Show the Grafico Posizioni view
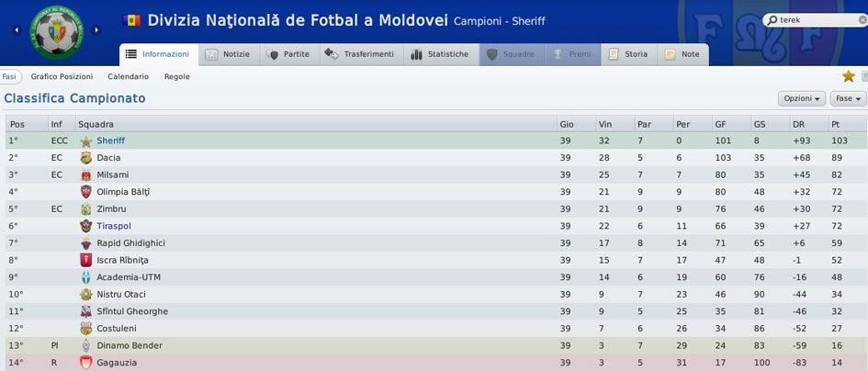This screenshot has width=868, height=371. (x=62, y=77)
